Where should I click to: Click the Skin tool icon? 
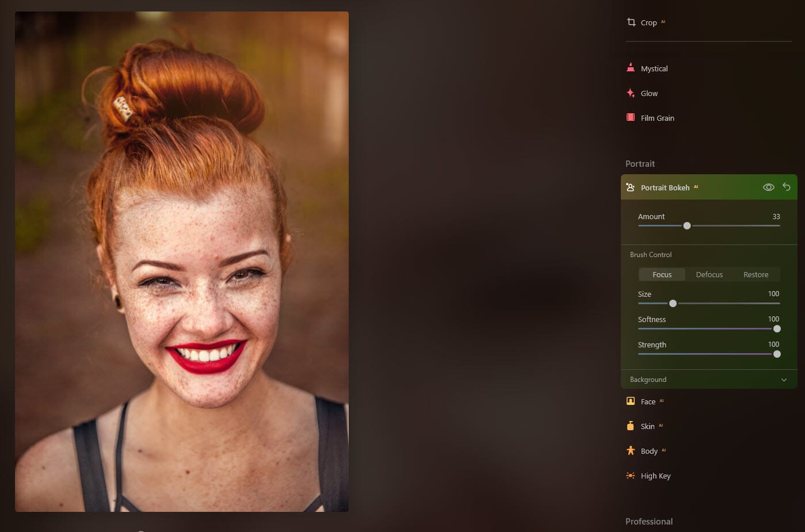click(631, 426)
